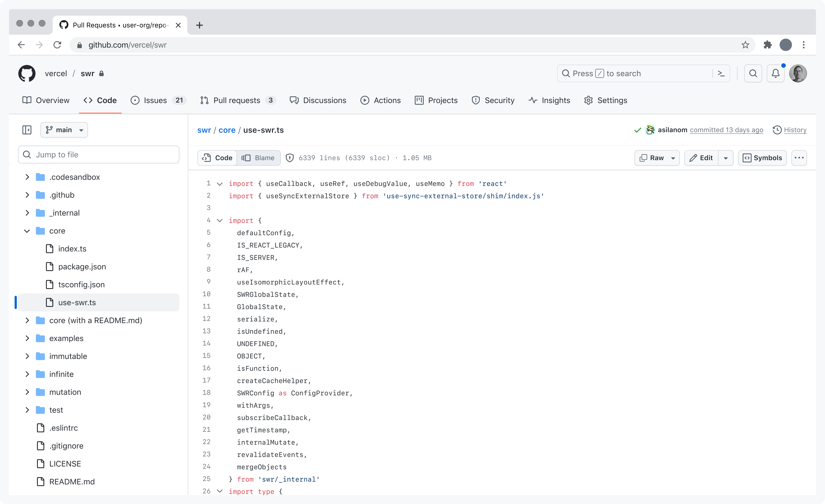Open the user avatar menu
The height and width of the screenshot is (504, 825).
798,73
